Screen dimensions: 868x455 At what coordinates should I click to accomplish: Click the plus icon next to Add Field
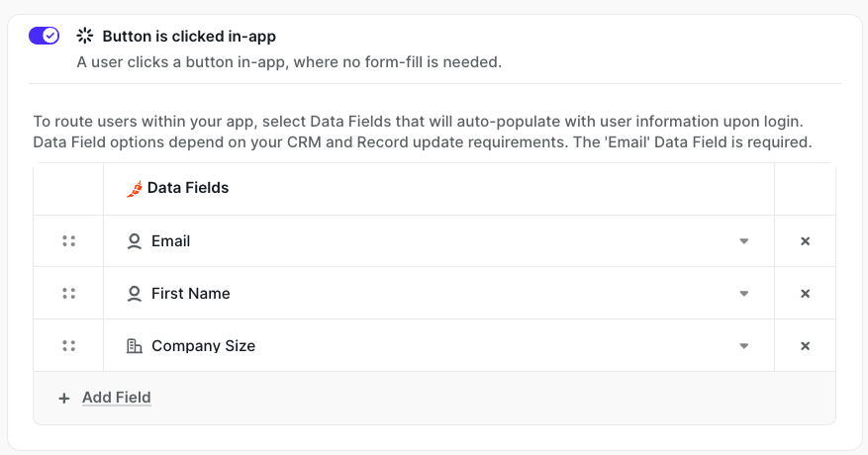click(64, 398)
